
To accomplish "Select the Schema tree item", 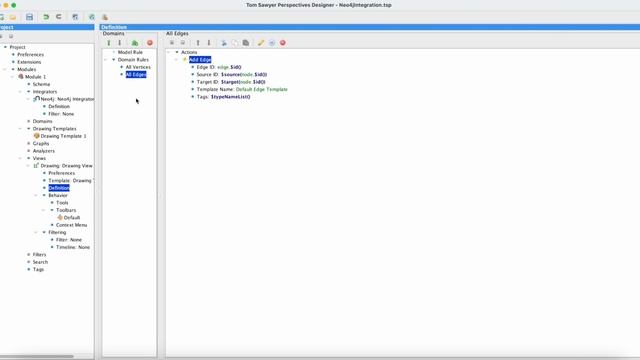I will click(41, 84).
